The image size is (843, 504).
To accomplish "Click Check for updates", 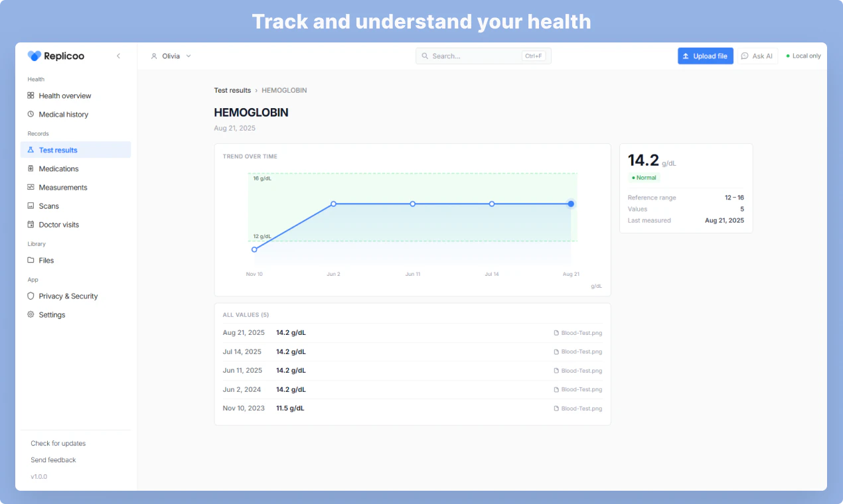I will click(58, 443).
